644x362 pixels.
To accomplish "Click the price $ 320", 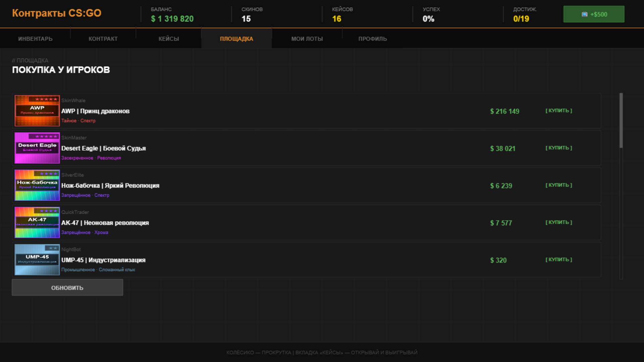I will point(498,260).
